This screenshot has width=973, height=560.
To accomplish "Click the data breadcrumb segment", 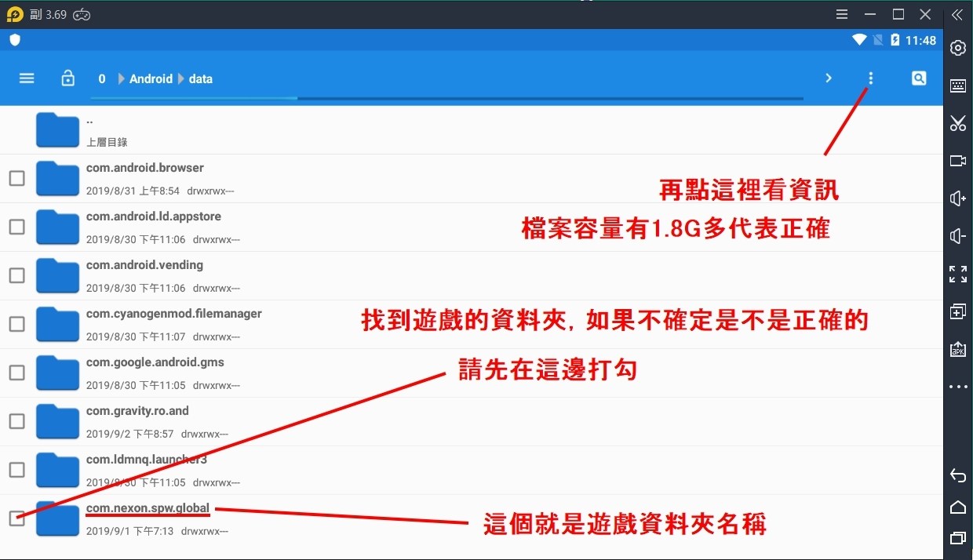I will 201,78.
